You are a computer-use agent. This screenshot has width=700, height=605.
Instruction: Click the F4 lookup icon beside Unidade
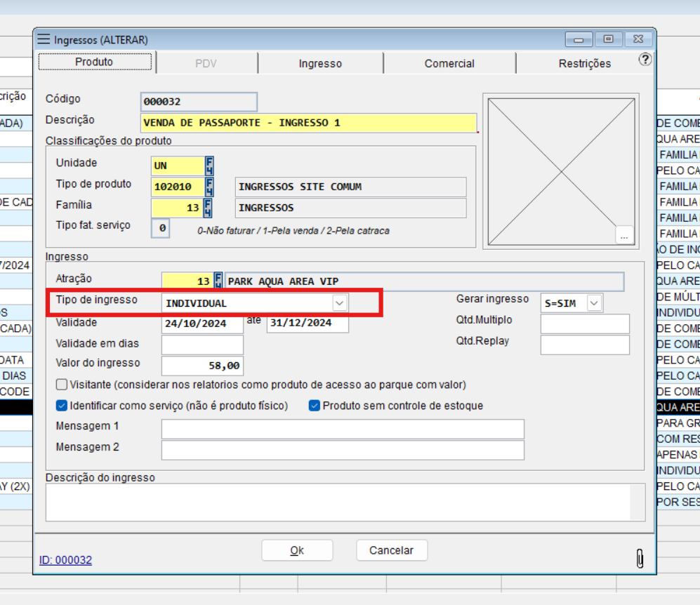point(209,166)
